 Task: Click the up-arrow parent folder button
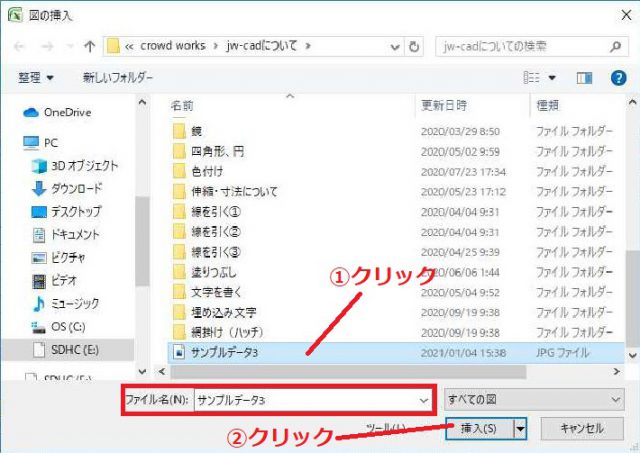[90, 46]
